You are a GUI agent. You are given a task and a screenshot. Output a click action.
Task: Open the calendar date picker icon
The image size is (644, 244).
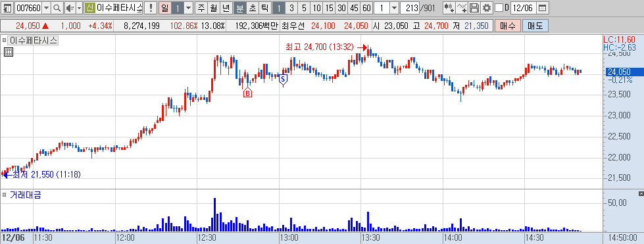click(x=542, y=8)
